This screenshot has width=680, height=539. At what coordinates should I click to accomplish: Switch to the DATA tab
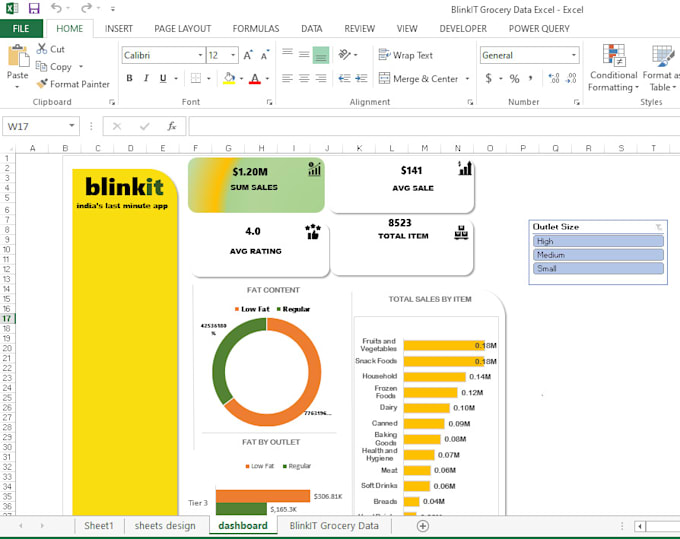(312, 29)
